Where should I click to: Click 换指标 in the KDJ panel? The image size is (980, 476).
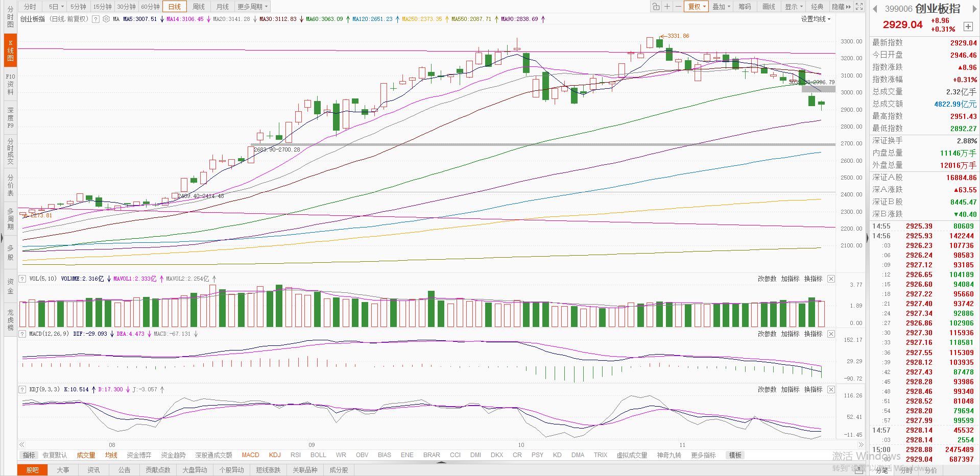coord(813,389)
